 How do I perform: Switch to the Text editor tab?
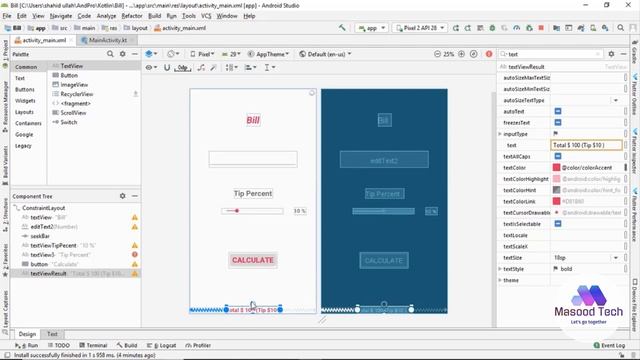pyautogui.click(x=52, y=334)
